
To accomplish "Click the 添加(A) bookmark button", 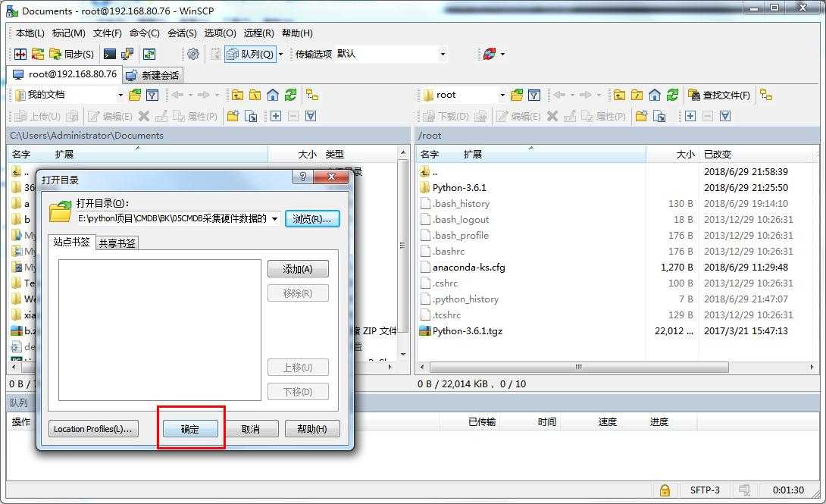I will (298, 269).
